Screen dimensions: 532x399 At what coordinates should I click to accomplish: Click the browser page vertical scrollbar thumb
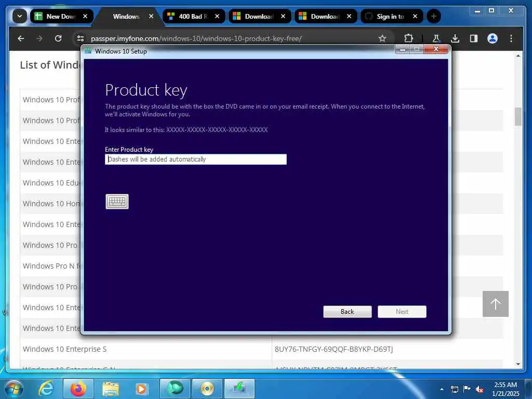518,116
